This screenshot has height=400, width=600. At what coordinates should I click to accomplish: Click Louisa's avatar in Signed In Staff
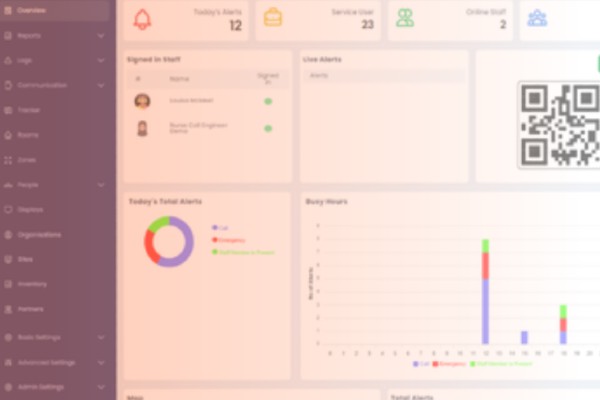click(x=142, y=101)
